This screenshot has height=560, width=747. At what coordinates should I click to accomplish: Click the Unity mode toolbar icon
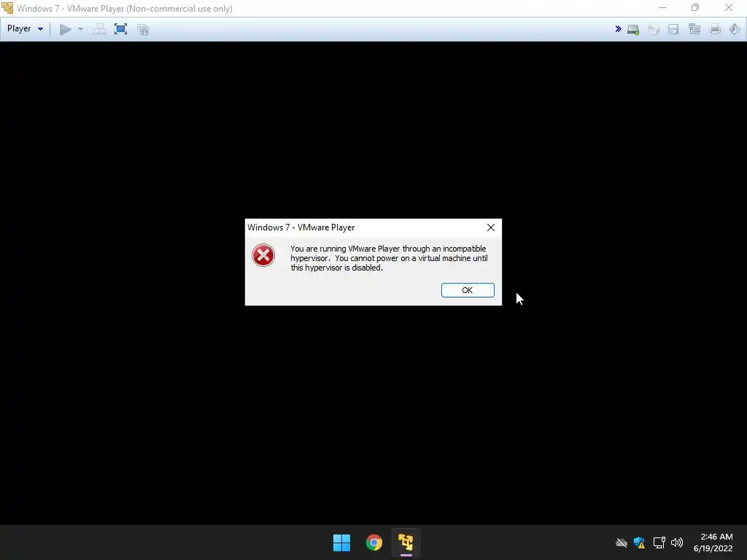[143, 29]
